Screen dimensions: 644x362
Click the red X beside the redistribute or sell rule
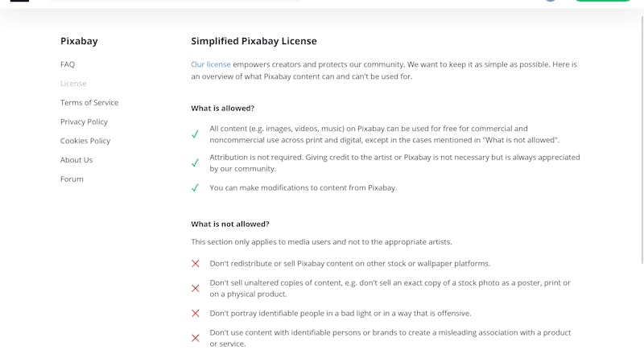(x=196, y=264)
